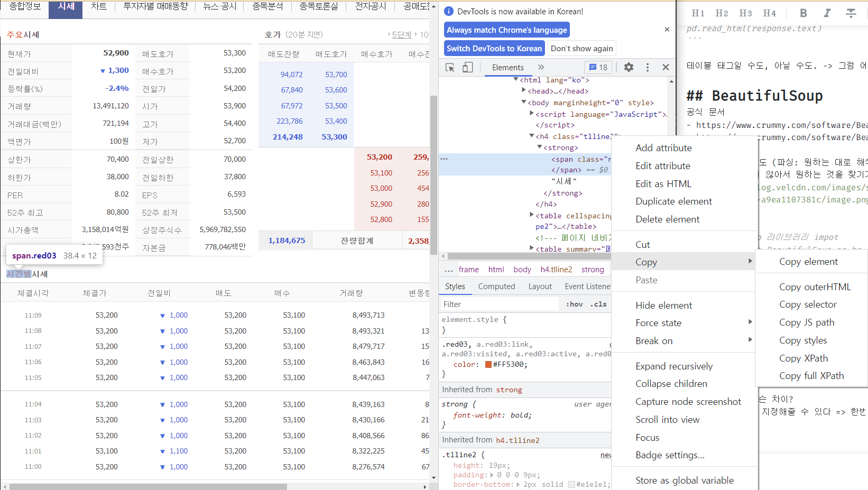Open the 18 issues counter badge
The image size is (868, 490).
point(598,67)
